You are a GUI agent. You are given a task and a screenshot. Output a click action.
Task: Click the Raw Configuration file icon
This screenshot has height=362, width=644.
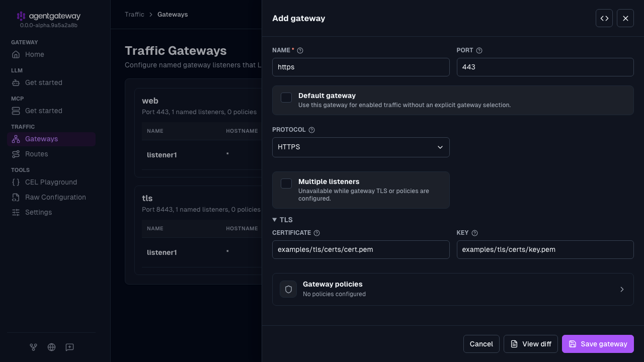pos(16,197)
